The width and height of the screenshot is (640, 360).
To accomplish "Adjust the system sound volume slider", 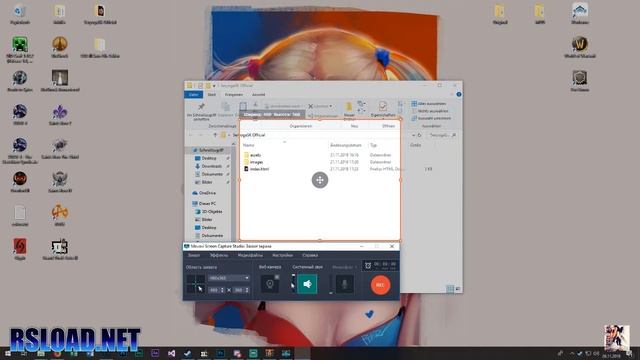I will [x=293, y=284].
